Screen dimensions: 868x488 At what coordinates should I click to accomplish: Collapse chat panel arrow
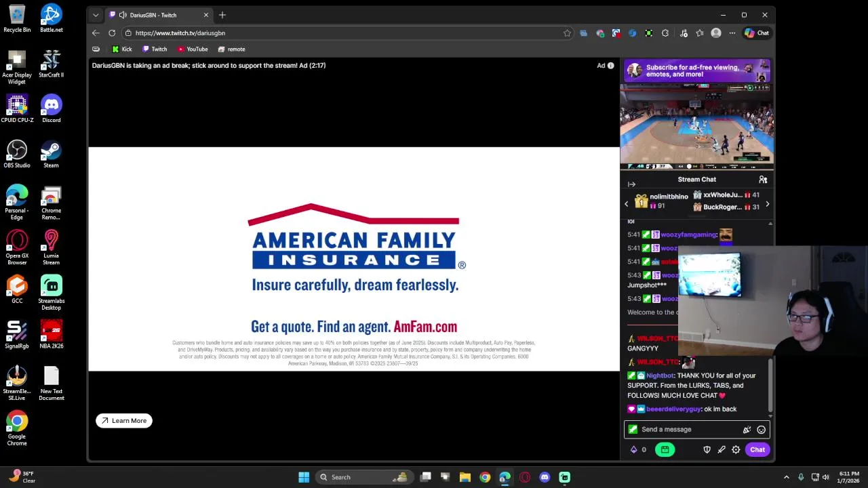[x=631, y=184]
